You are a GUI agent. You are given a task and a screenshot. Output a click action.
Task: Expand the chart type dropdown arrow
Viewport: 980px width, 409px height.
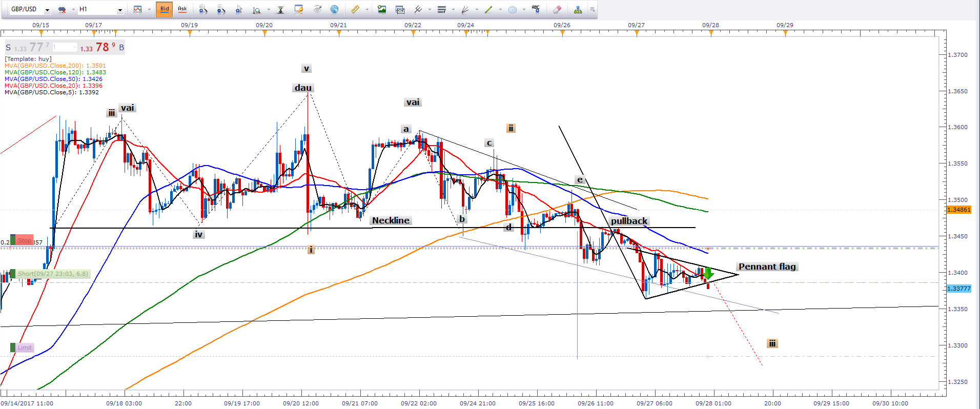(x=149, y=10)
